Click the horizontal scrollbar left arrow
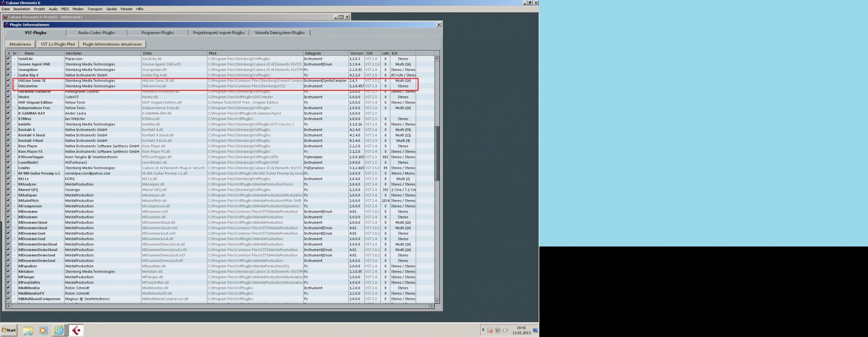 [8, 306]
